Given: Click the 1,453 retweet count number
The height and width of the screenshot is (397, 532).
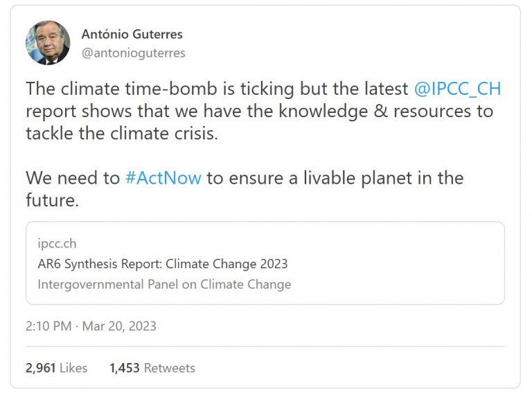Looking at the screenshot, I should tap(125, 368).
